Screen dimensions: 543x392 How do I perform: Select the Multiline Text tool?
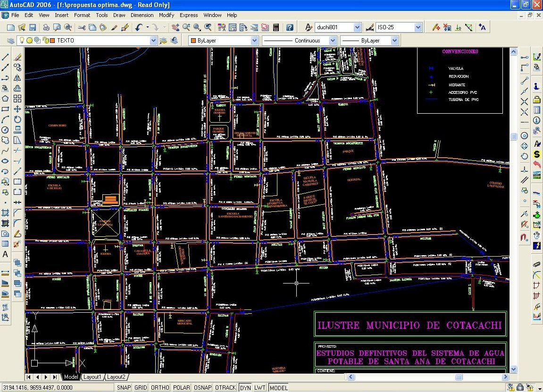click(x=5, y=254)
